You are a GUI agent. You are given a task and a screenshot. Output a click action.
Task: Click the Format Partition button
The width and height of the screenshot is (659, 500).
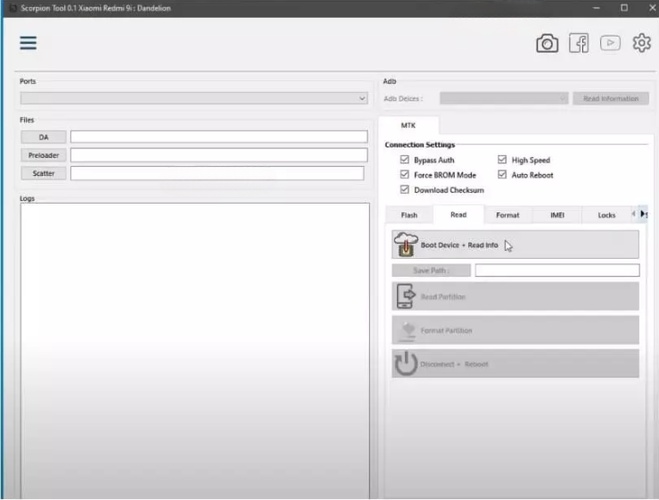pos(515,330)
